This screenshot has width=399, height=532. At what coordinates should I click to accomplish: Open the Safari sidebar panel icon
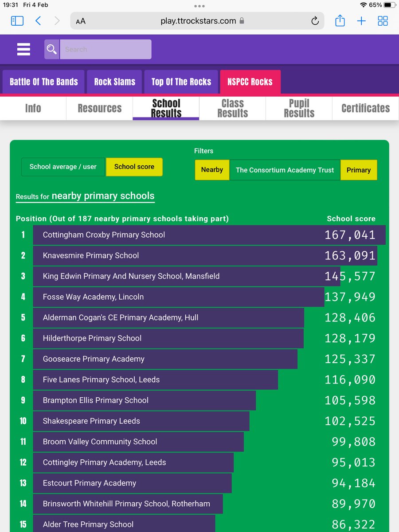point(17,21)
